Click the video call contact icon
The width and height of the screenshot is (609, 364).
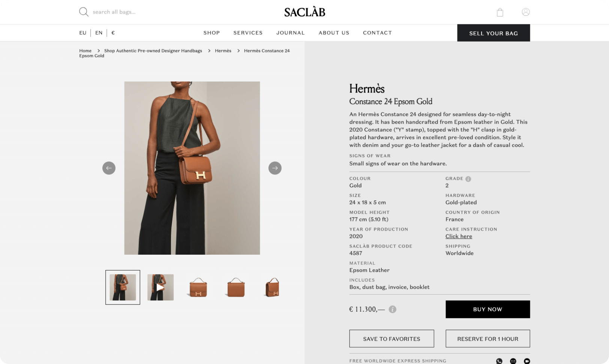coord(527,361)
